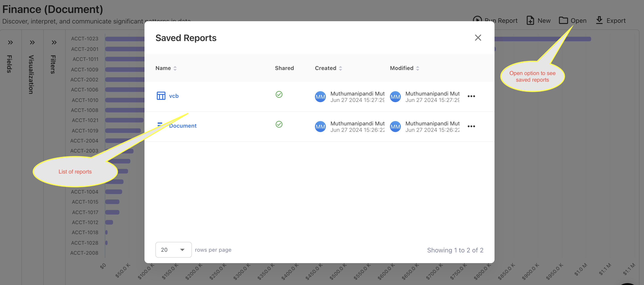644x285 pixels.
Task: Open the Document saved report
Action: (183, 126)
